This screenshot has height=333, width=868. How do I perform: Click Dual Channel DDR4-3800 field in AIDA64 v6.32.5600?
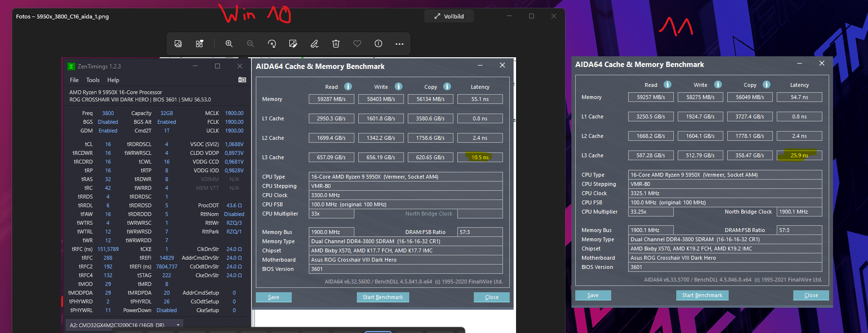[406, 241]
